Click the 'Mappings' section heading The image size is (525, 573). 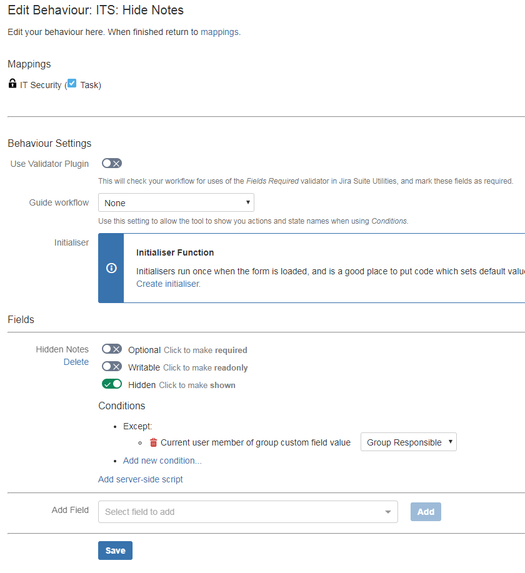(x=29, y=64)
